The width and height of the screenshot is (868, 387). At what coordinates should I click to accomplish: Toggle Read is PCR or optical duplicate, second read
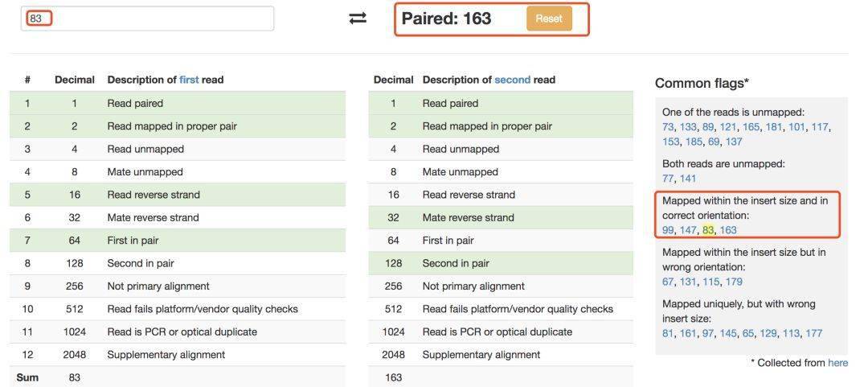tap(501, 332)
